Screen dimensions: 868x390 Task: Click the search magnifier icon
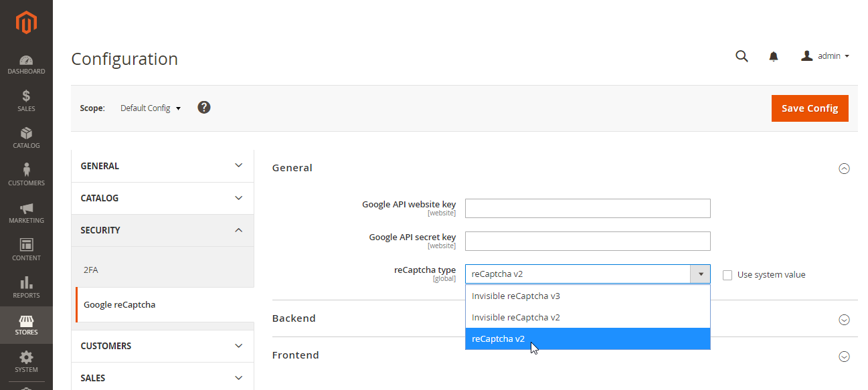(742, 56)
